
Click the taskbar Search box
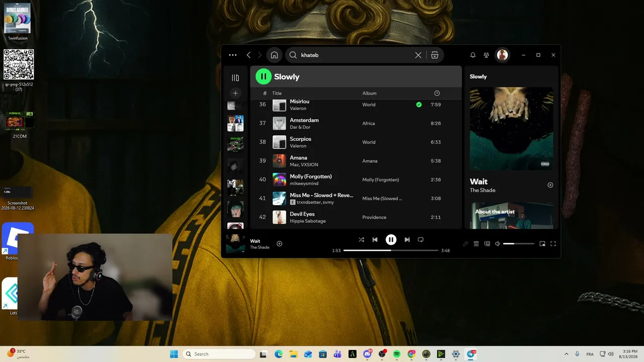coord(218,354)
